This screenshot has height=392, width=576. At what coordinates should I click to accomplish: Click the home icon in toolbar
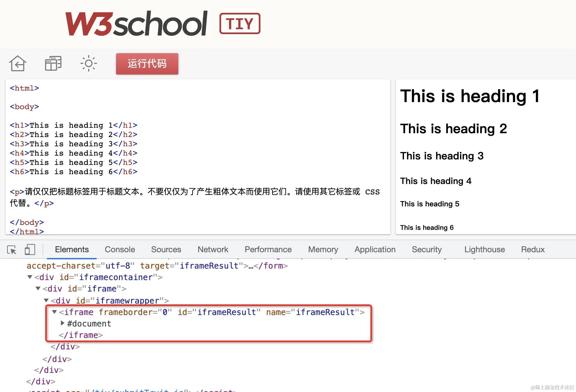tap(18, 64)
